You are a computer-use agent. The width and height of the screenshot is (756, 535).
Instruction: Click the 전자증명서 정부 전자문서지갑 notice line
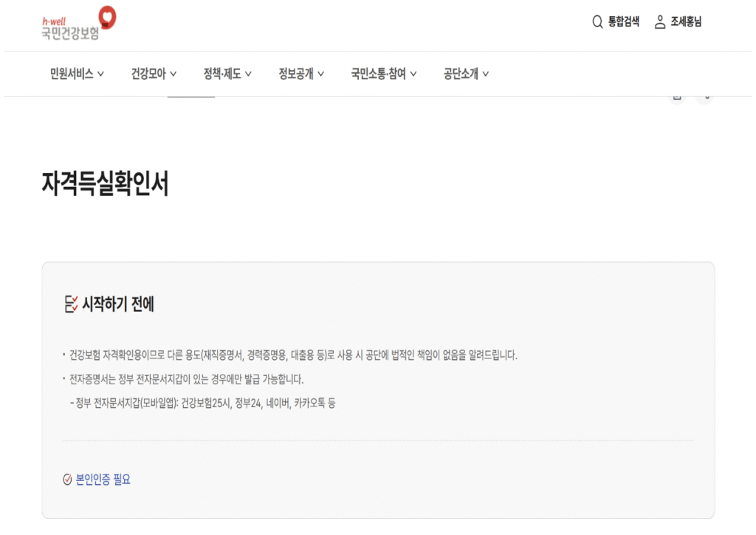point(187,379)
